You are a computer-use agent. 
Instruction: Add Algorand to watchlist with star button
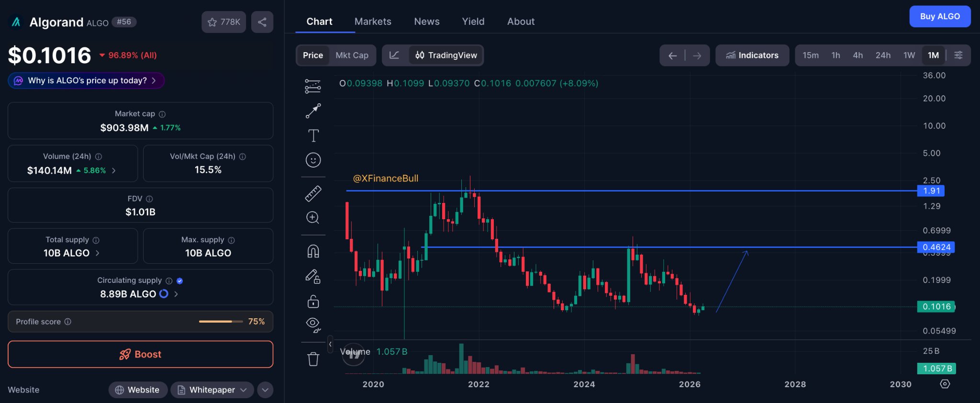click(223, 22)
